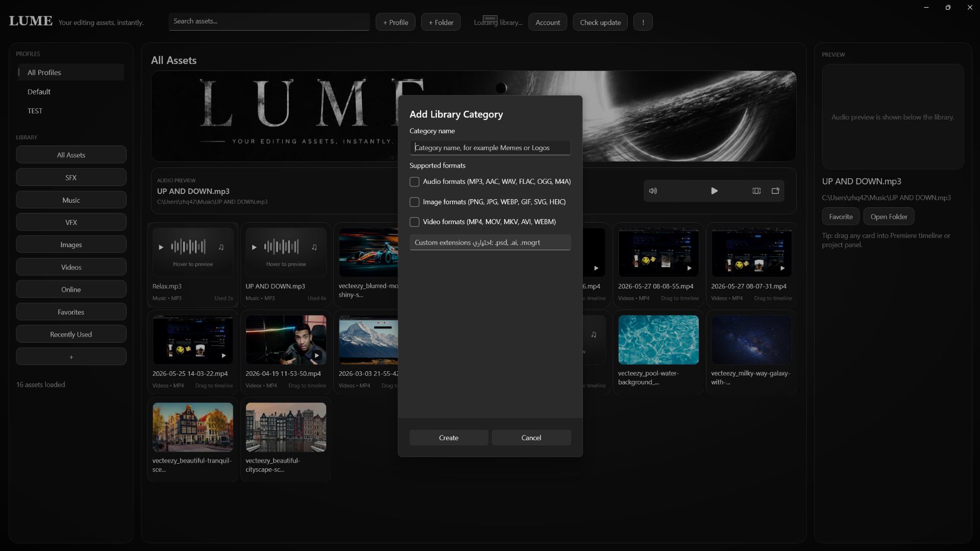Viewport: 980px width, 551px height.
Task: Select the beautiful tranquil scene thumbnail
Action: click(193, 427)
